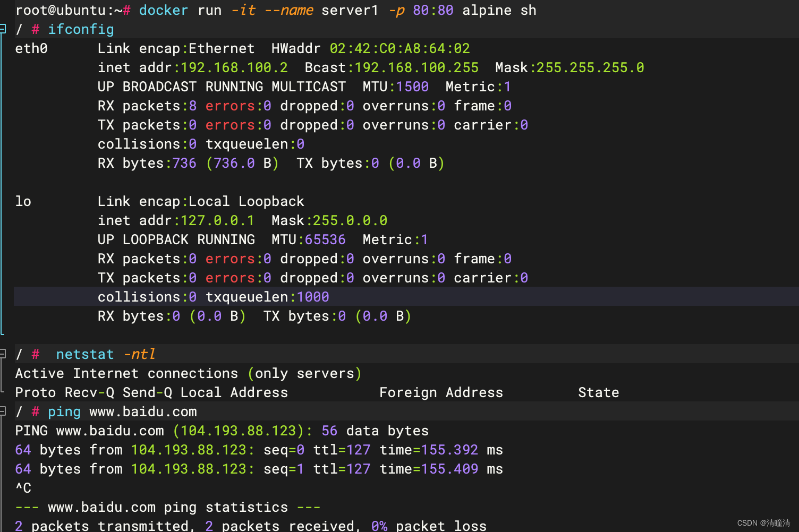
Task: Select the container name "server1"
Action: click(x=350, y=10)
